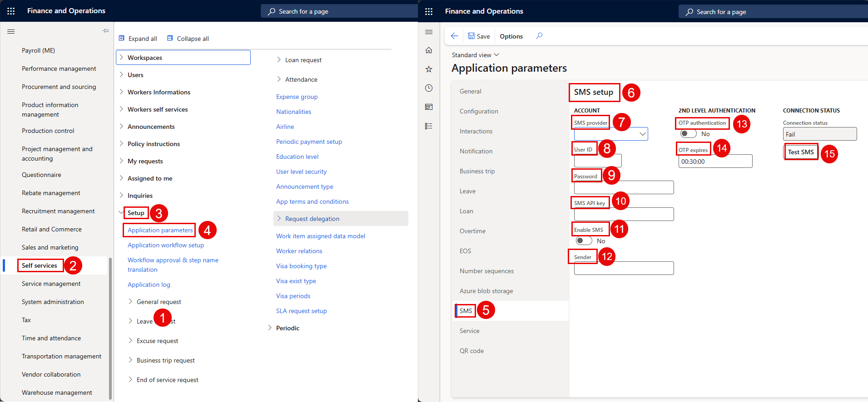
Task: Click the hamburger menu icon in left navigation pane
Action: coord(11,31)
